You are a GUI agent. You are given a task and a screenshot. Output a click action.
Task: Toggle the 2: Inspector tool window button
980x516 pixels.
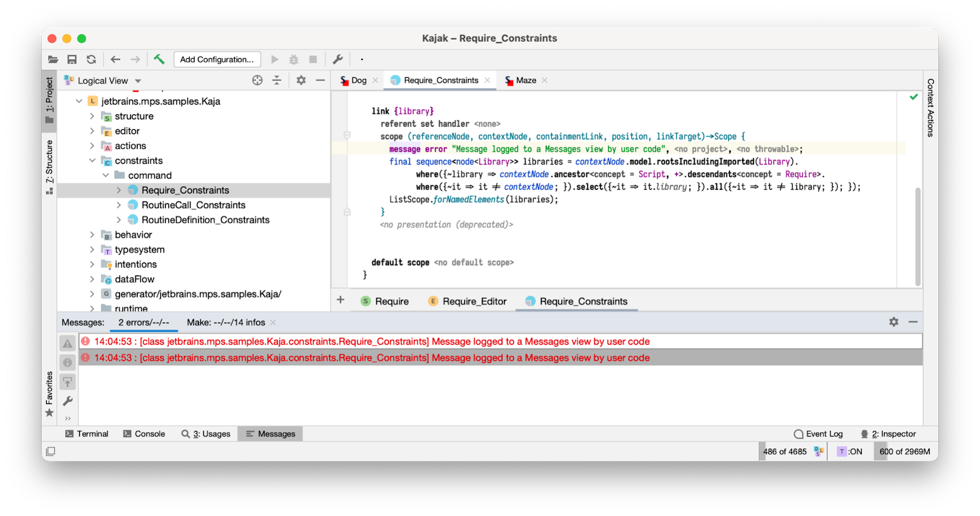click(x=888, y=434)
